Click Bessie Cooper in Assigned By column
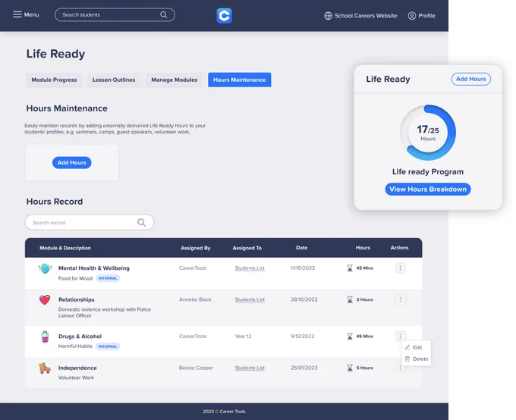Viewport: 516px width, 420px height. pos(196,368)
